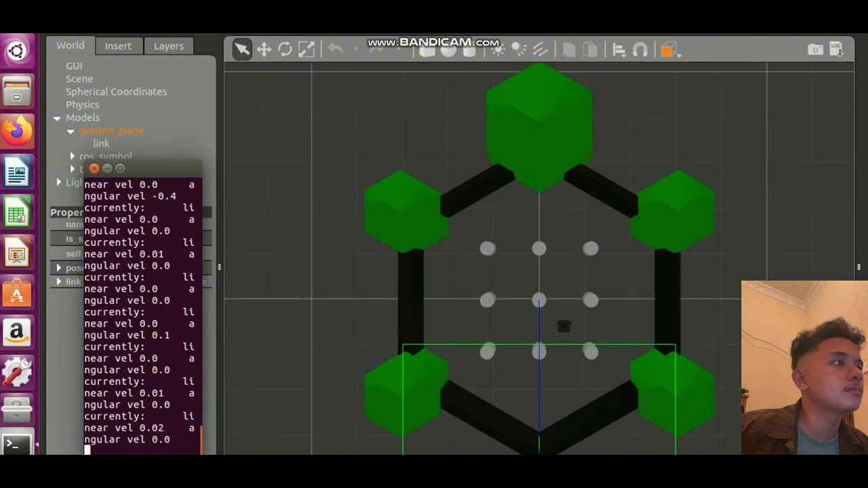
Task: Close the terminal window with red button
Action: click(x=94, y=168)
